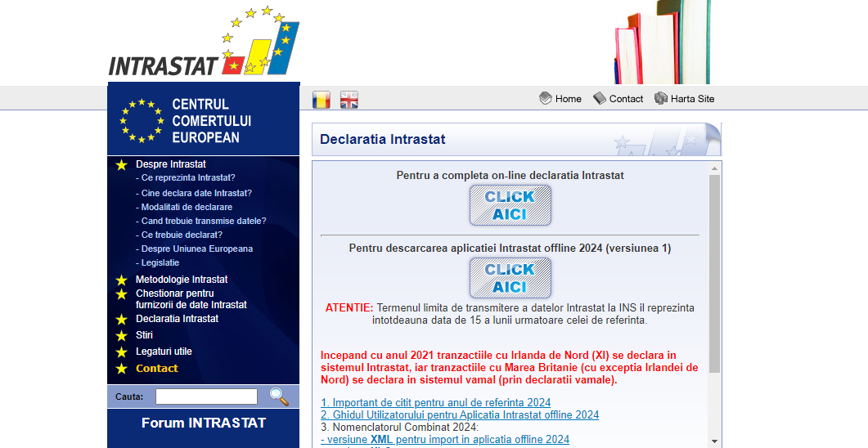The width and height of the screenshot is (868, 448).
Task: Click the Home book icon
Action: 546,98
